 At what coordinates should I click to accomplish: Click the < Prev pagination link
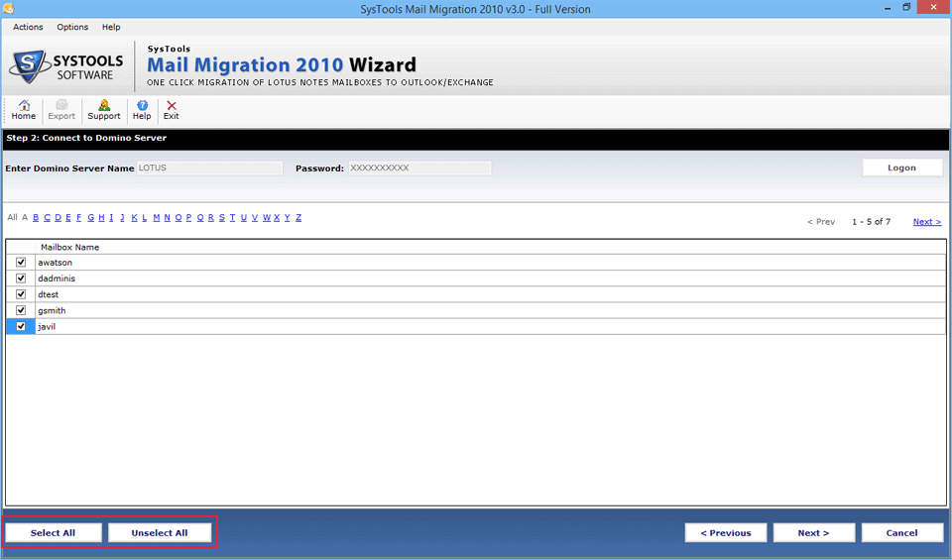821,221
